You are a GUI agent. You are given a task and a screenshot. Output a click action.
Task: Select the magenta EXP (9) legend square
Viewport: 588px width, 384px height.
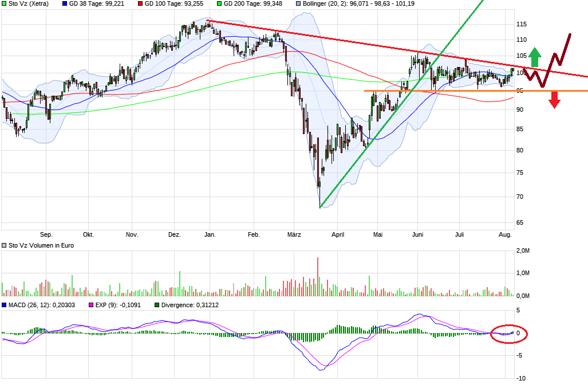[91, 305]
